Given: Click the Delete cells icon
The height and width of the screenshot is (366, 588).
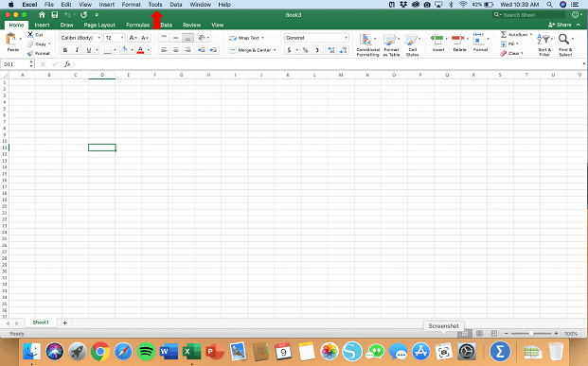Looking at the screenshot, I should point(458,39).
